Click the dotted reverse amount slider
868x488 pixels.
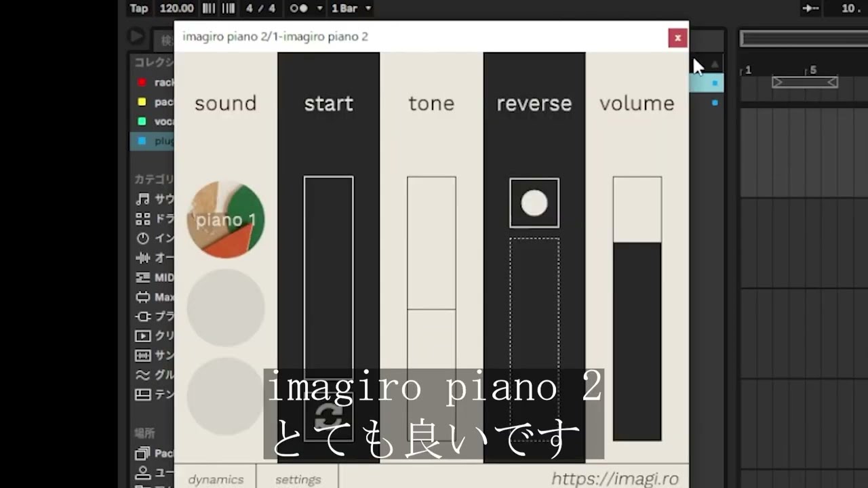coord(534,339)
